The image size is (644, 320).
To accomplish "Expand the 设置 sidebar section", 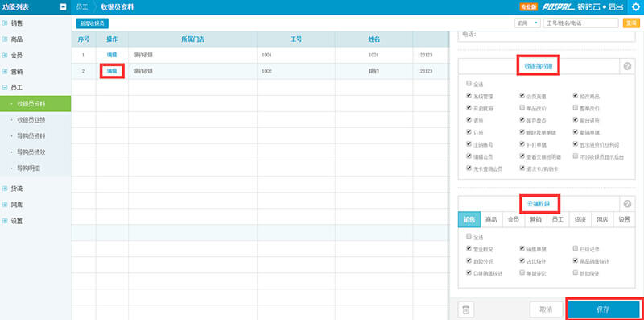I will pos(5,221).
